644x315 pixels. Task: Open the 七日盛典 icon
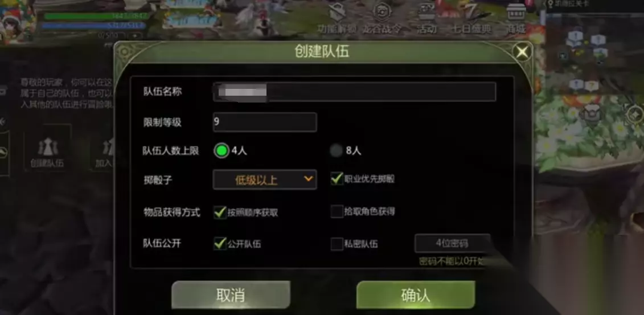[471, 13]
